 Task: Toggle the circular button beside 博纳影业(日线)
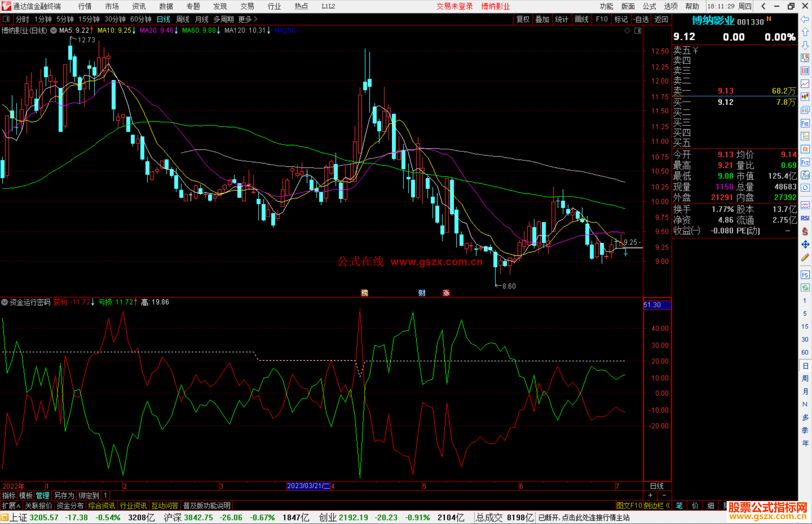(54, 30)
